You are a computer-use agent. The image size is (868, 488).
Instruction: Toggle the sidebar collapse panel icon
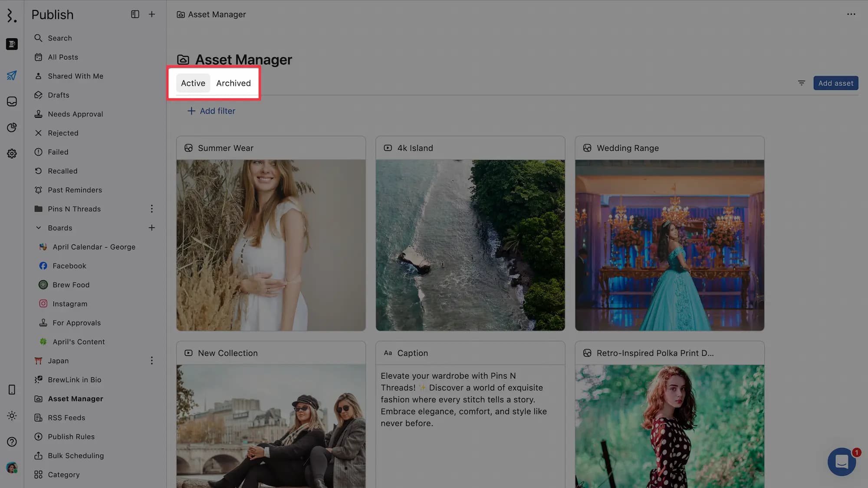135,14
